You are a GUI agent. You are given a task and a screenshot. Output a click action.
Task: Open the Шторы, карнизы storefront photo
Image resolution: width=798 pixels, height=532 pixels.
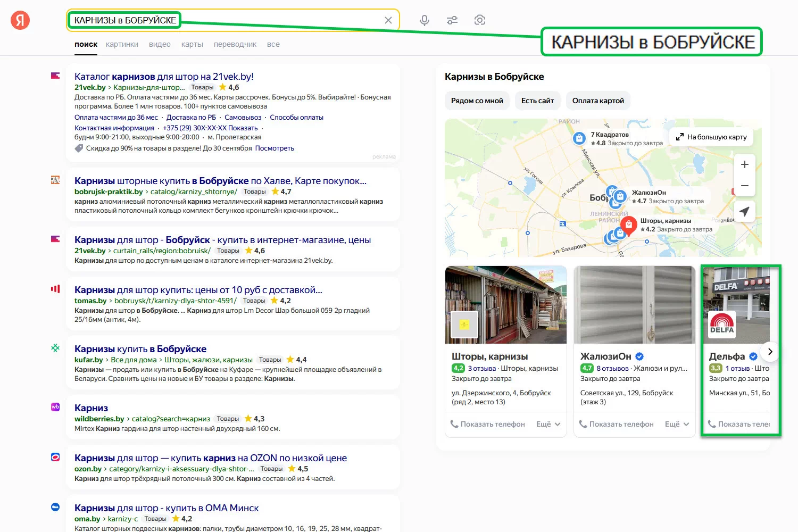click(505, 304)
